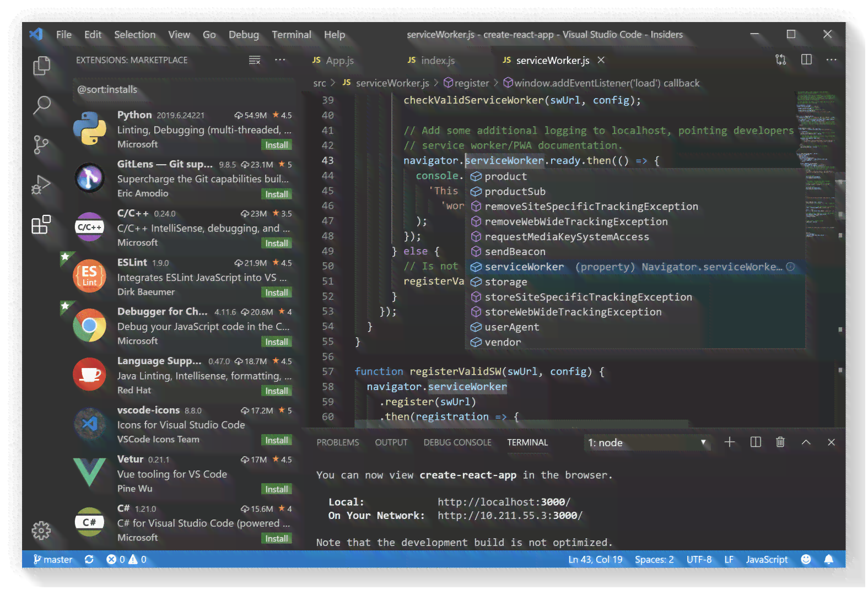Click the 'src' breadcrumb

320,83
